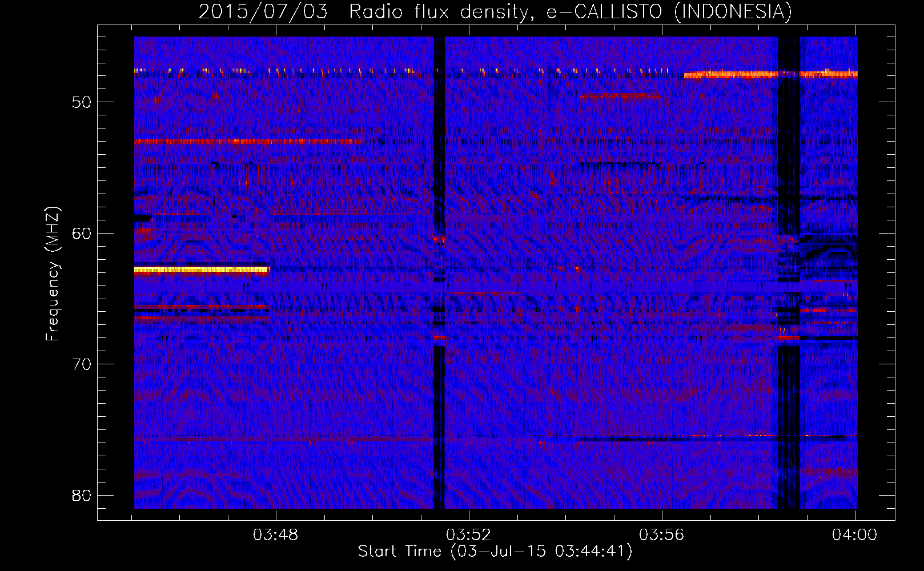Screen dimensions: 924x571
Task: Click the black data-gap column near 03:51
Action: 439,272
